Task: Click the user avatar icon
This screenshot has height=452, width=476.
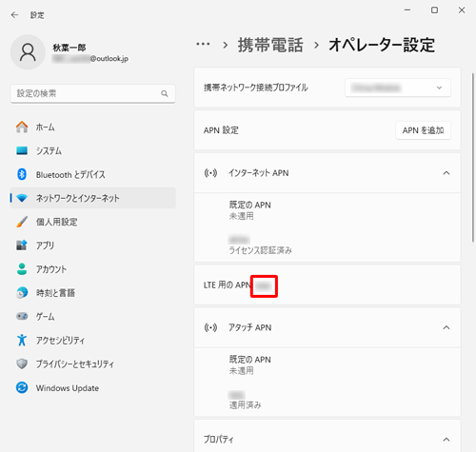Action: click(28, 52)
